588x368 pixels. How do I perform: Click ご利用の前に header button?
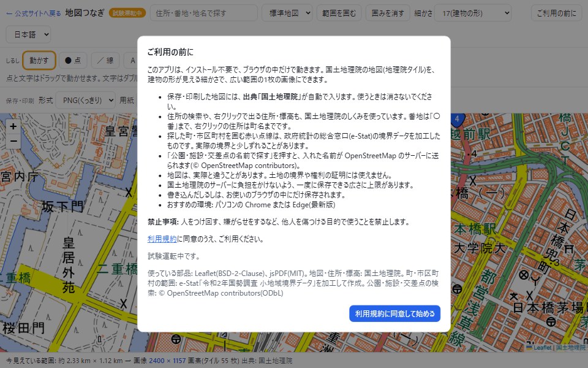point(557,13)
